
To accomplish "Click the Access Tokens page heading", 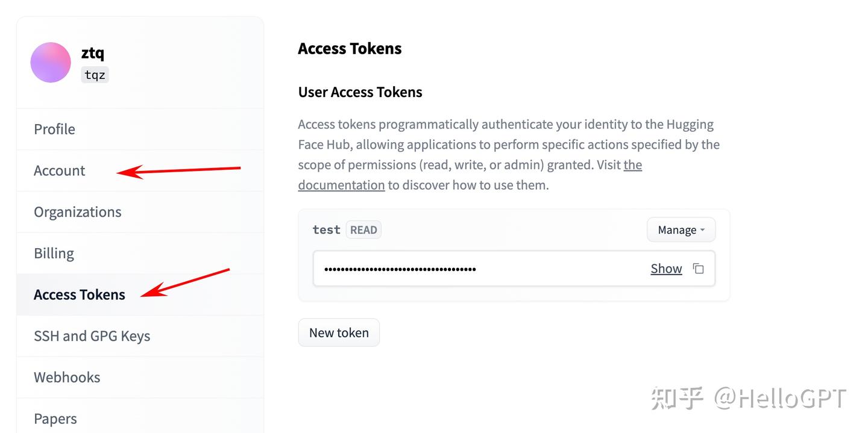I will (x=350, y=48).
